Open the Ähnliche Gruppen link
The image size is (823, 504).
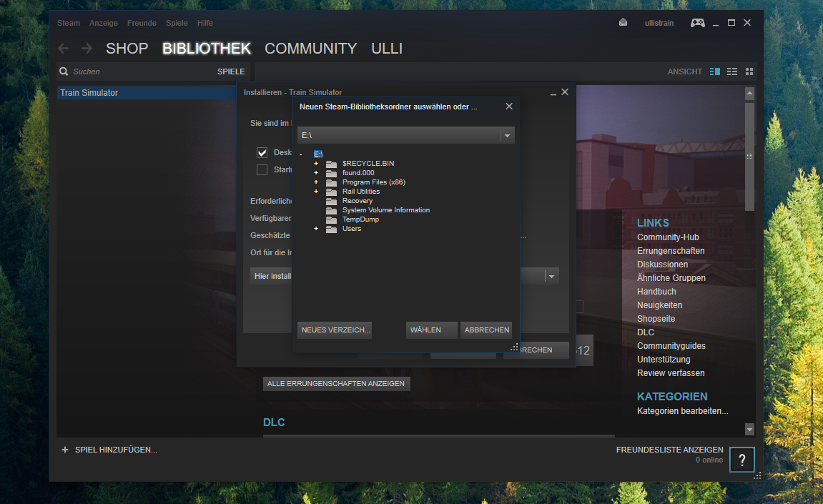pos(671,278)
